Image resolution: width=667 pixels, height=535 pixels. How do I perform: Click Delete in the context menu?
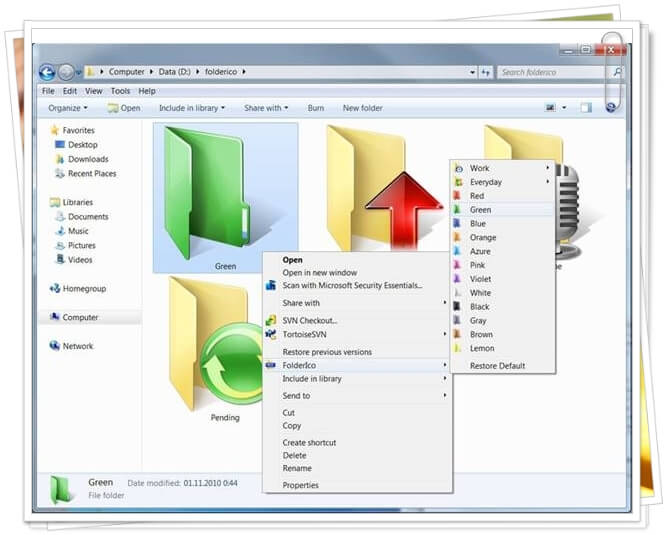(x=357, y=455)
